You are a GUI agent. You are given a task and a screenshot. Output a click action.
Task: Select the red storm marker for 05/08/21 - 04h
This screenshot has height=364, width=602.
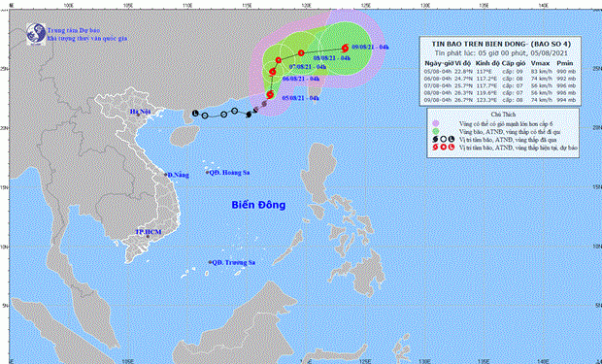tap(270, 94)
